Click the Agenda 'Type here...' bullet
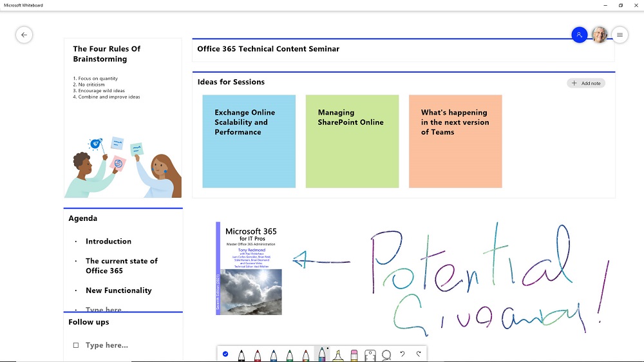The width and height of the screenshot is (644, 362). click(104, 309)
